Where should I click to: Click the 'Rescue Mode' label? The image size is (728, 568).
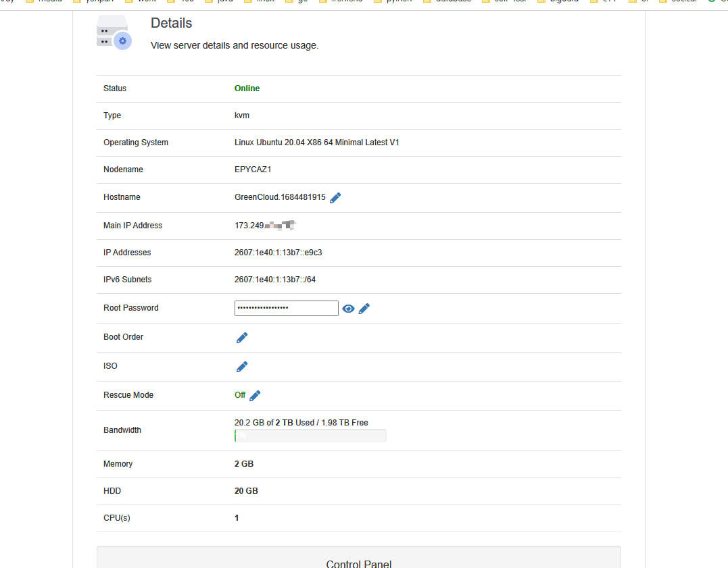click(128, 395)
